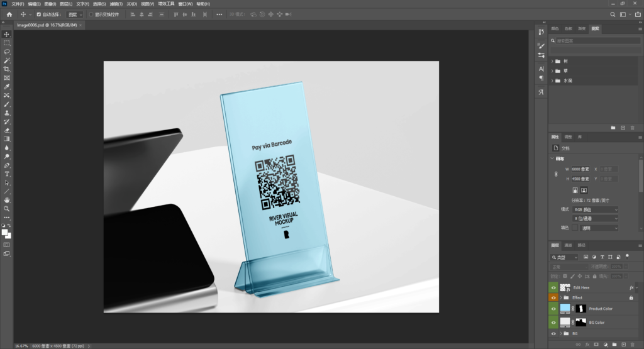This screenshot has width=644, height=349.
Task: Expand the Effect layer group
Action: 561,297
